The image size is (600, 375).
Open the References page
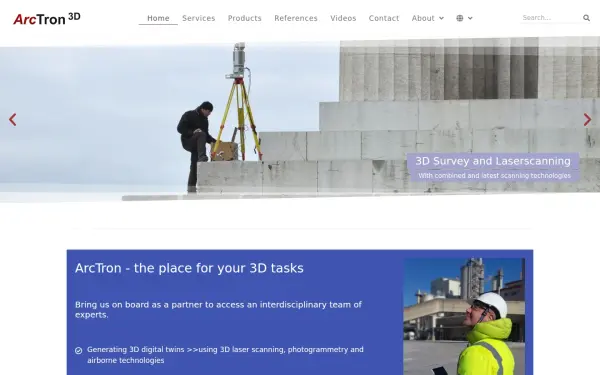(x=296, y=18)
